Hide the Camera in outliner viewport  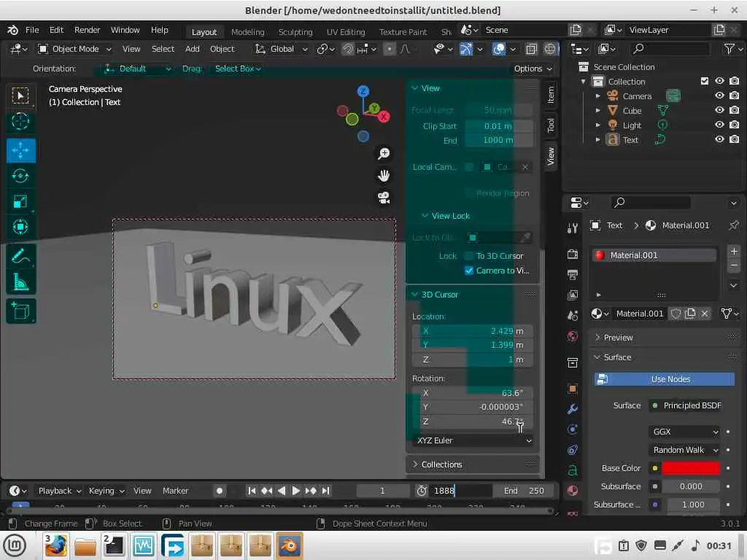coord(719,96)
